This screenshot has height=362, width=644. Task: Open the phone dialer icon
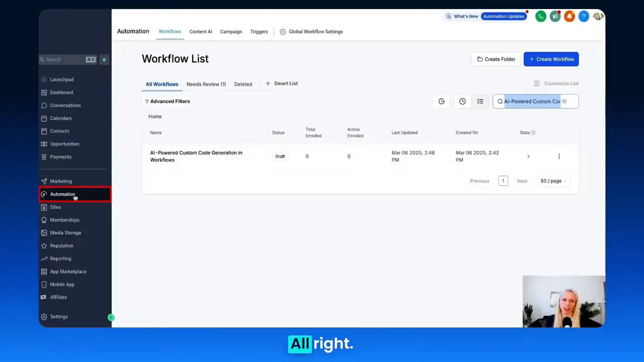pos(541,17)
